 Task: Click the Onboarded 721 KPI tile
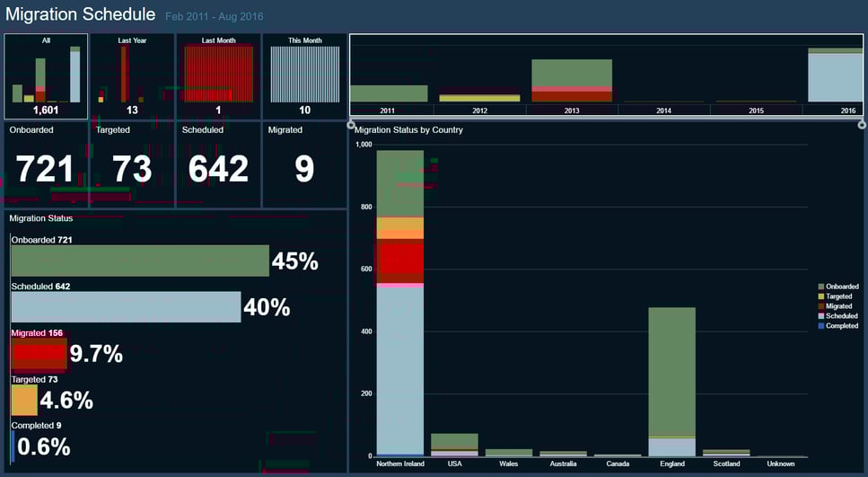46,164
